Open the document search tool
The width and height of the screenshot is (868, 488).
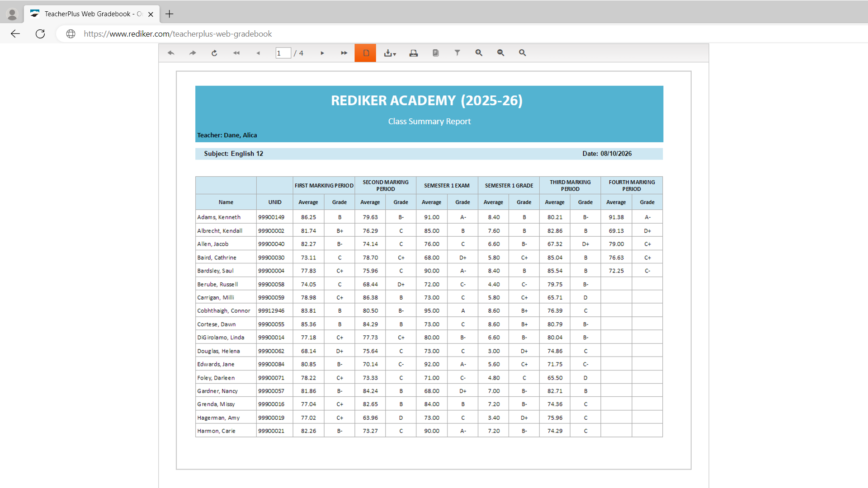(522, 53)
